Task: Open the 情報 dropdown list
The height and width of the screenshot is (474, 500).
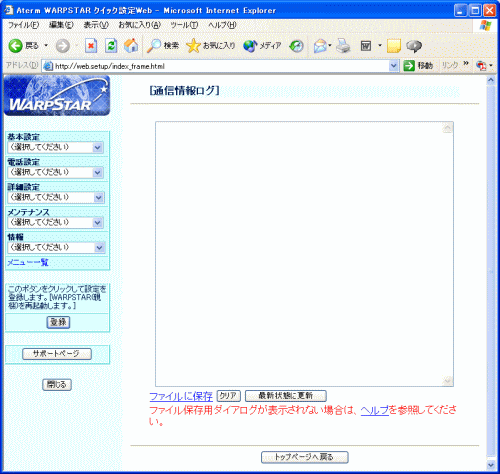Action: [x=56, y=247]
